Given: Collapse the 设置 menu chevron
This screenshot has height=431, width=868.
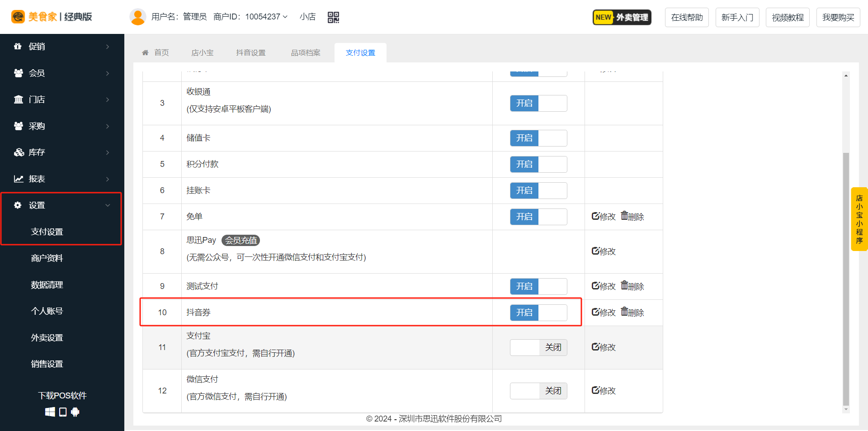Looking at the screenshot, I should coord(108,205).
